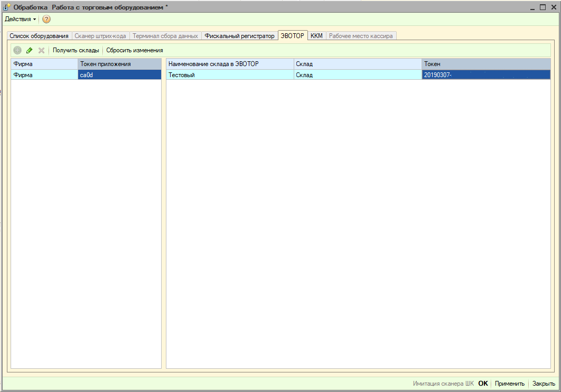The image size is (561, 392).
Task: Click Сбросить изменения button
Action: 134,50
